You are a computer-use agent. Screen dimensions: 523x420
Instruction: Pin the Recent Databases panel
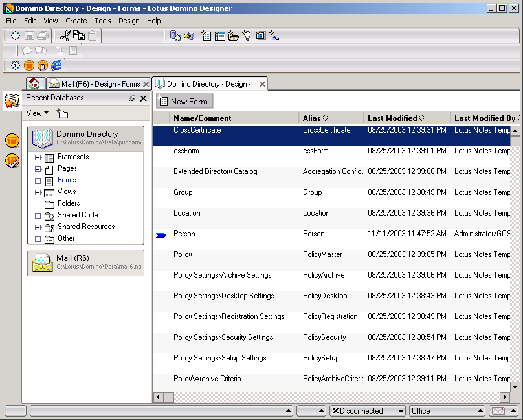tap(132, 98)
